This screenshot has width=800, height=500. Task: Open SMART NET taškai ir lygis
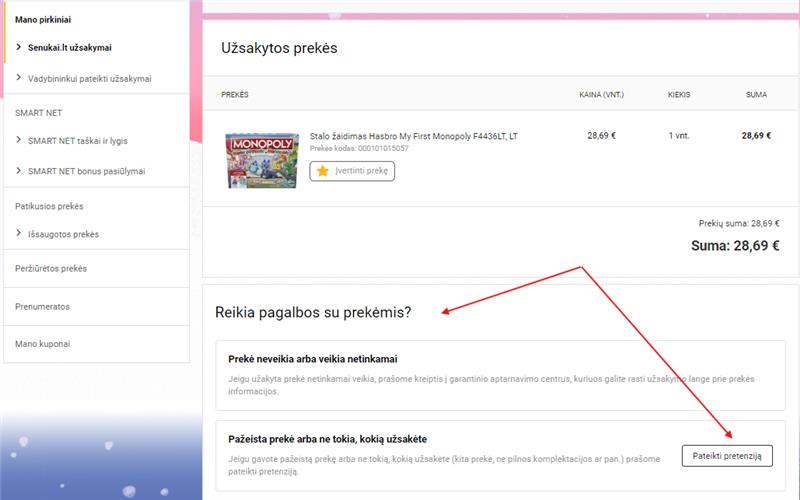(78, 141)
